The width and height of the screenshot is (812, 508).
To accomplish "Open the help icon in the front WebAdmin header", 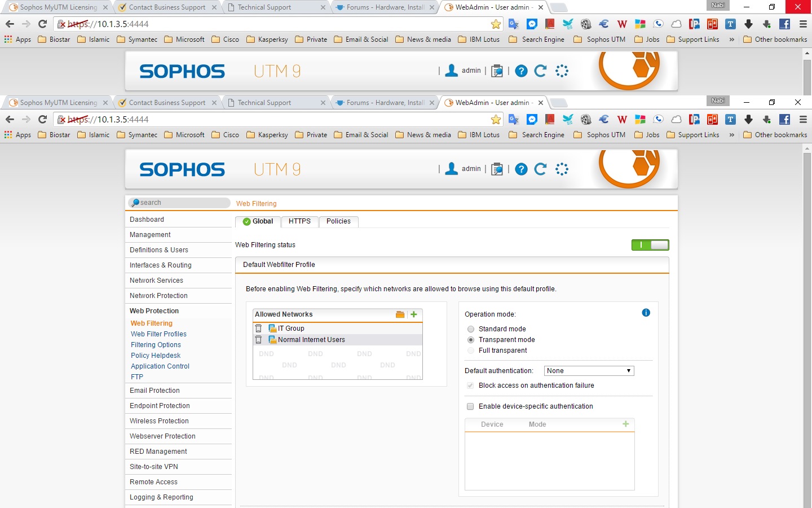I will tap(522, 169).
